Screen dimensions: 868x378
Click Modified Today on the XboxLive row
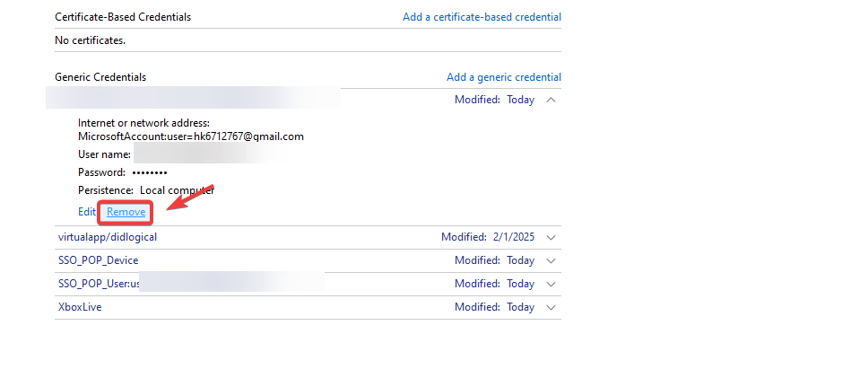pos(494,307)
